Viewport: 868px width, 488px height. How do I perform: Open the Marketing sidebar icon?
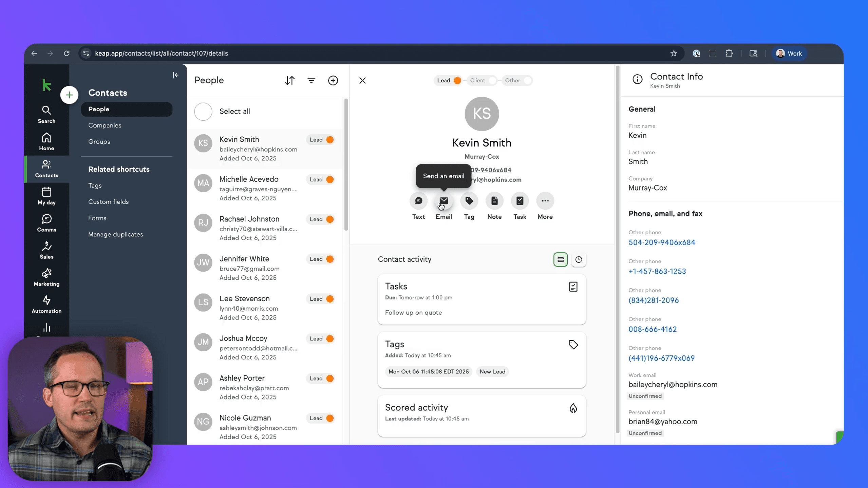pyautogui.click(x=46, y=277)
